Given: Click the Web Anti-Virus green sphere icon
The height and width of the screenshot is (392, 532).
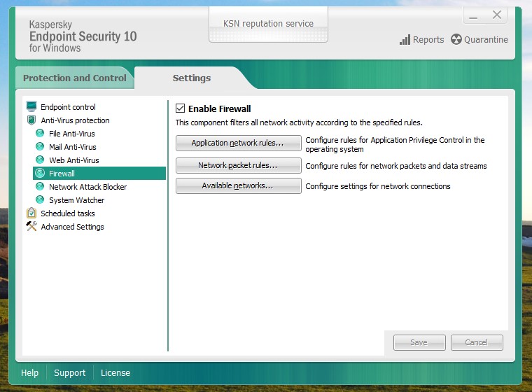Looking at the screenshot, I should 40,160.
